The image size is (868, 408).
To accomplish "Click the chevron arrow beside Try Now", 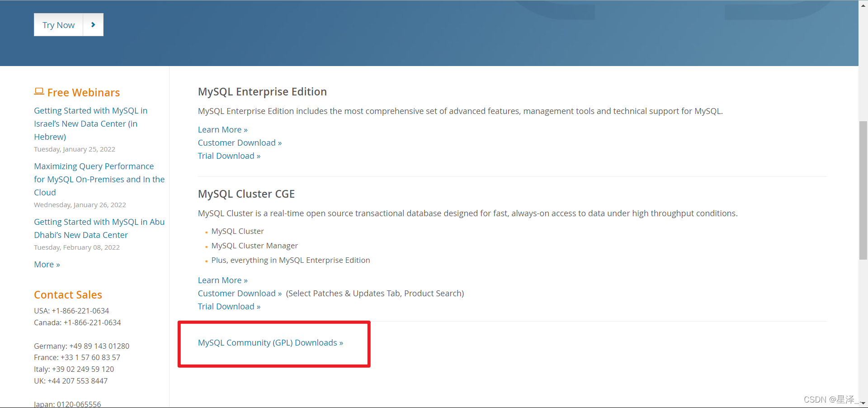I will 93,25.
